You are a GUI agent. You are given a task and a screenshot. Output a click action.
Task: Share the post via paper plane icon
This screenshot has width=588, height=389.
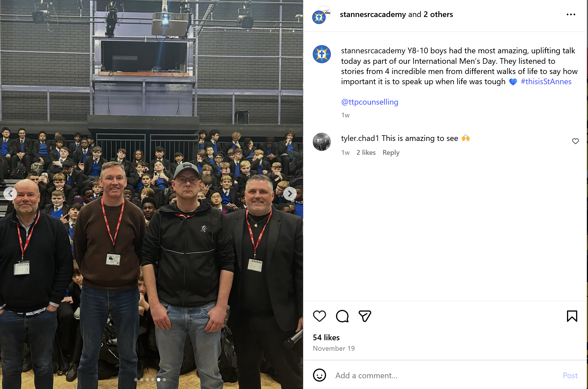(365, 316)
